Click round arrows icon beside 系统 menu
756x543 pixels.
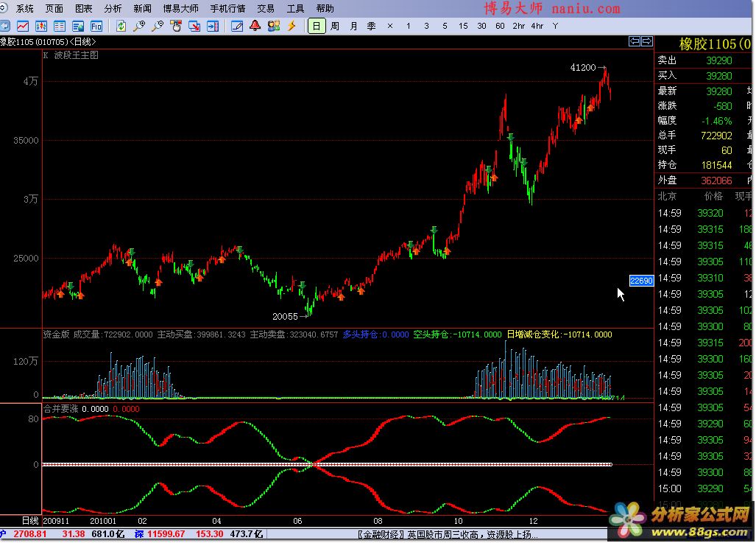click(x=4, y=8)
